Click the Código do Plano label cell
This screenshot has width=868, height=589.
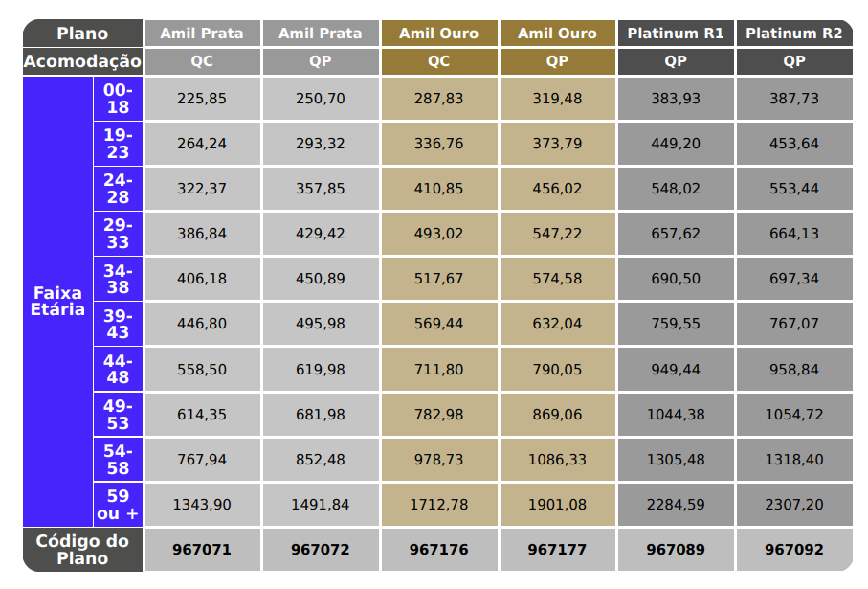82,550
